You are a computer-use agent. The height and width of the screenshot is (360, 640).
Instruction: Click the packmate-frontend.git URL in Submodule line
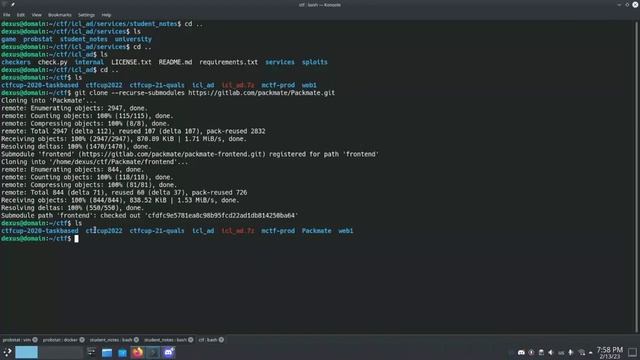pyautogui.click(x=172, y=154)
